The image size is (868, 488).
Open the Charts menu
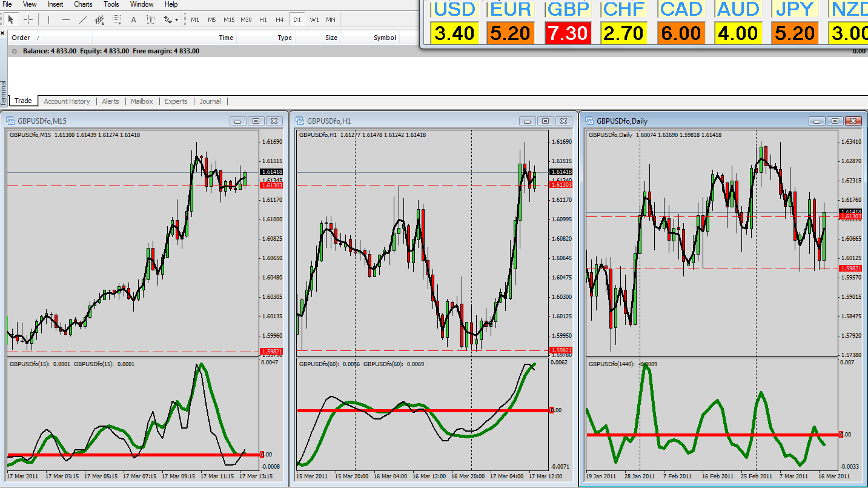(x=83, y=4)
